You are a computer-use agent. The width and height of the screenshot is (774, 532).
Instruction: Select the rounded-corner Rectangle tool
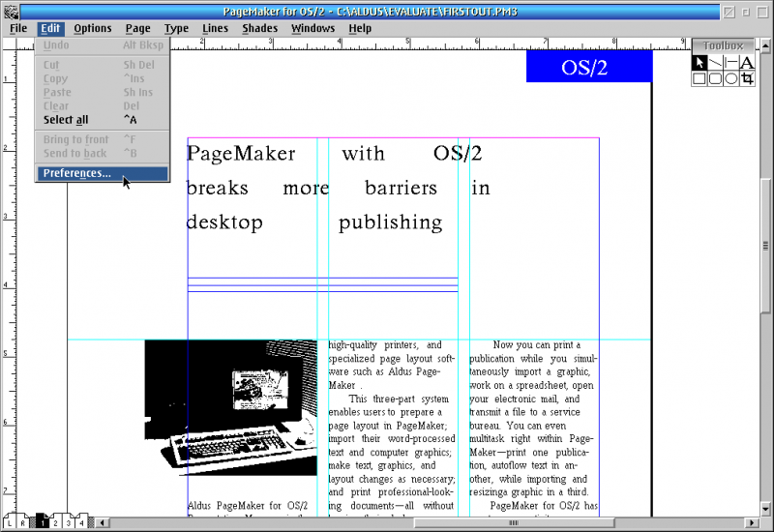tap(715, 78)
